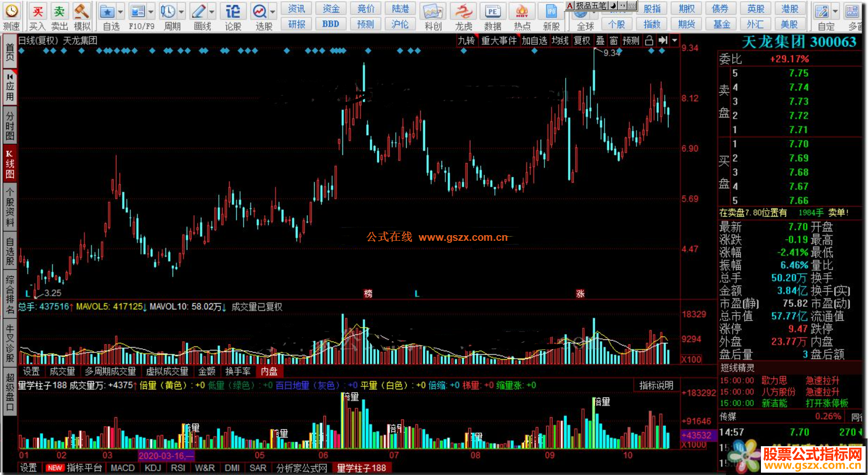Expand the 自定 custom dropdown arrow
868x475 pixels.
coord(835,12)
